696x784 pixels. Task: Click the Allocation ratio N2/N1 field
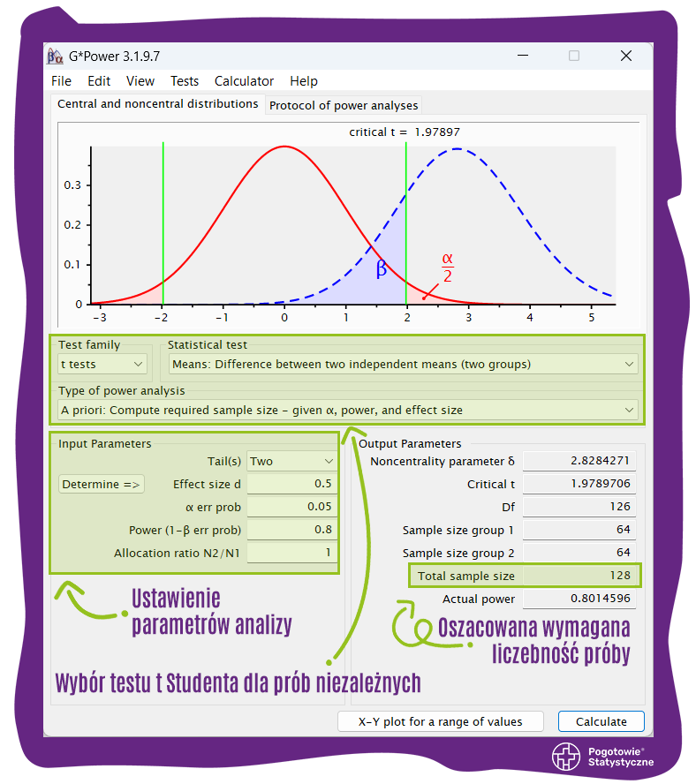(291, 553)
